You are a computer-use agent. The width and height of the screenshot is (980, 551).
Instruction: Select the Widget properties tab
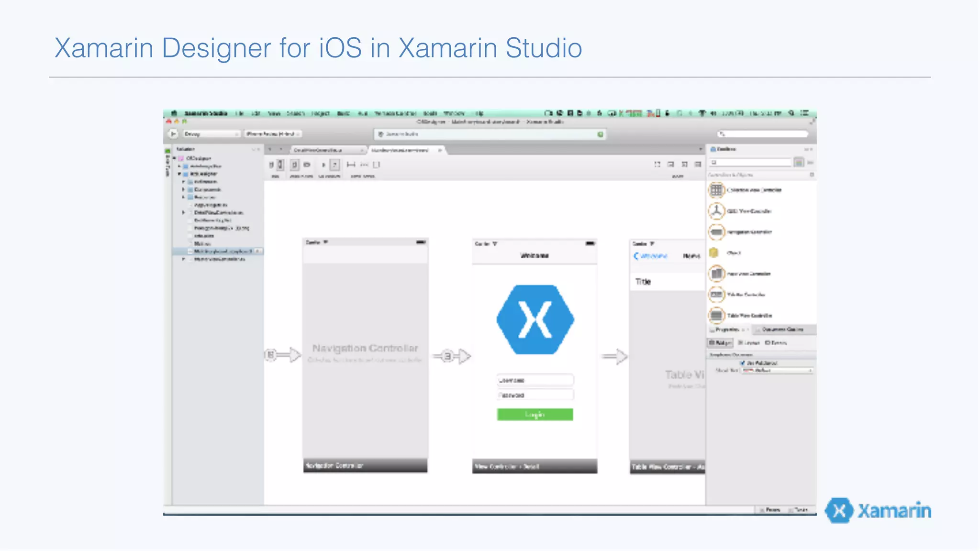pyautogui.click(x=720, y=343)
